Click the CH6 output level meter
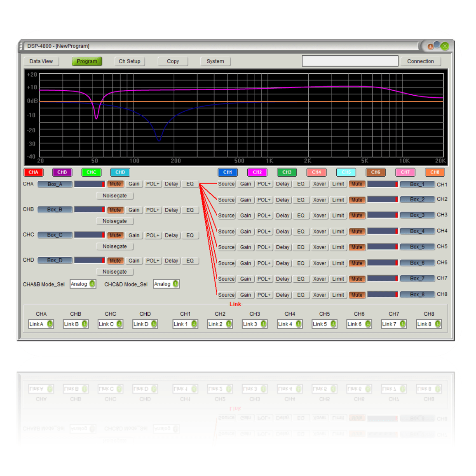 (x=382, y=263)
